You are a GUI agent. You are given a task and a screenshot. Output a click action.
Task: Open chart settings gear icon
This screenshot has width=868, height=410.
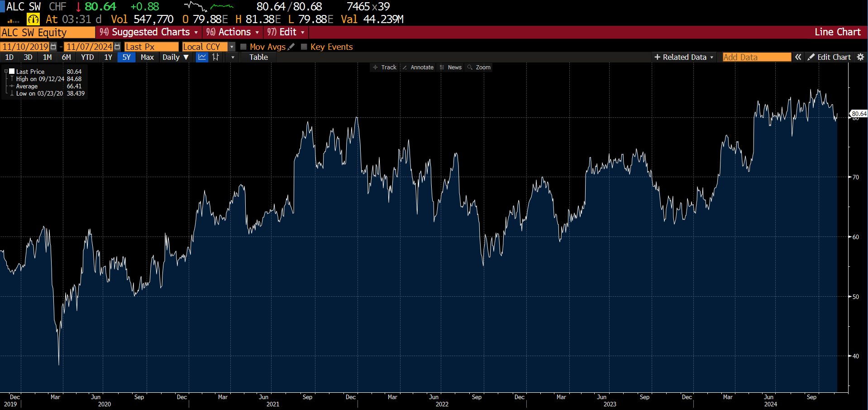pyautogui.click(x=860, y=57)
